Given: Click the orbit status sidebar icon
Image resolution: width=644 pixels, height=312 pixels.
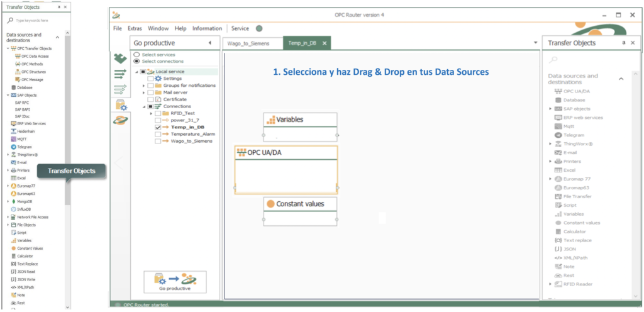Looking at the screenshot, I should 121,121.
